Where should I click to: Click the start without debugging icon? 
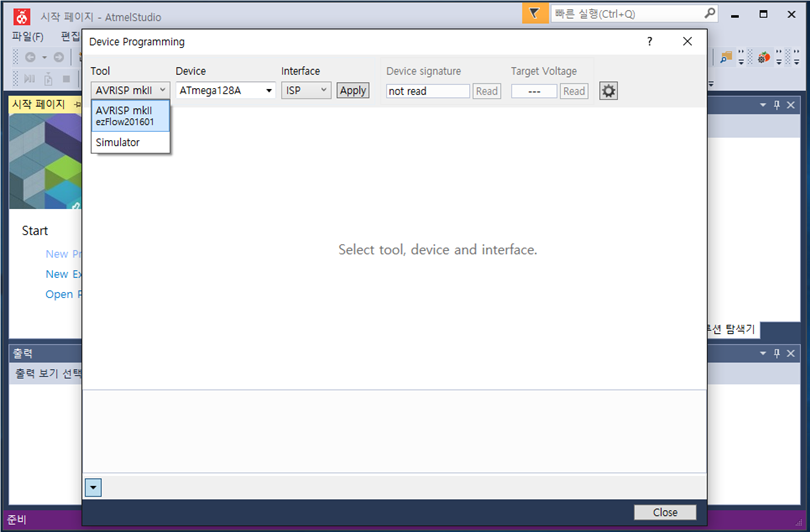(48, 79)
